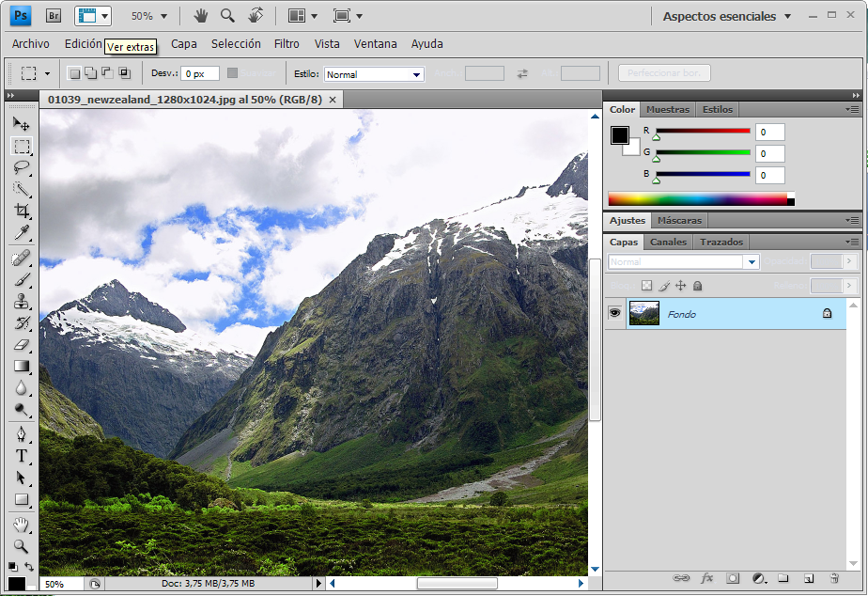Select the Eraser tool
Image resolution: width=868 pixels, height=596 pixels.
coord(21,345)
